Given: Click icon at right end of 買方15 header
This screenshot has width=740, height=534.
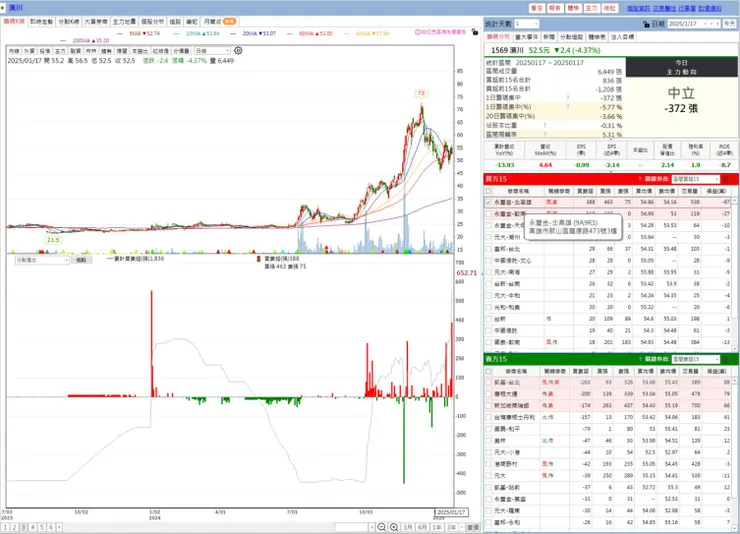Looking at the screenshot, I should tap(726, 179).
